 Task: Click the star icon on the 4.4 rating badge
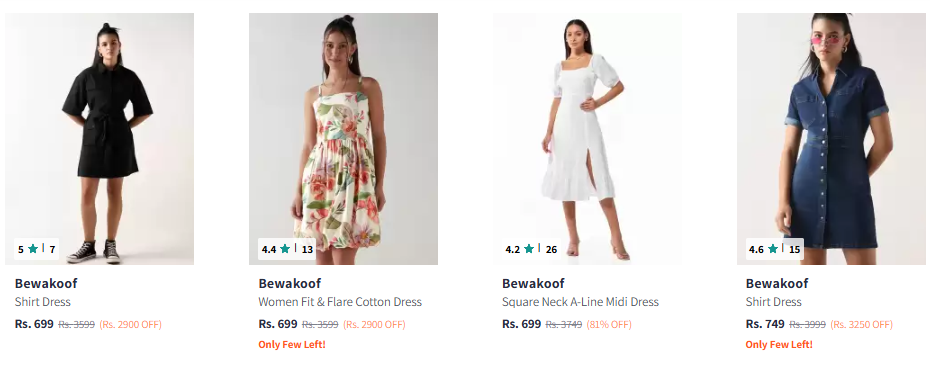click(285, 249)
